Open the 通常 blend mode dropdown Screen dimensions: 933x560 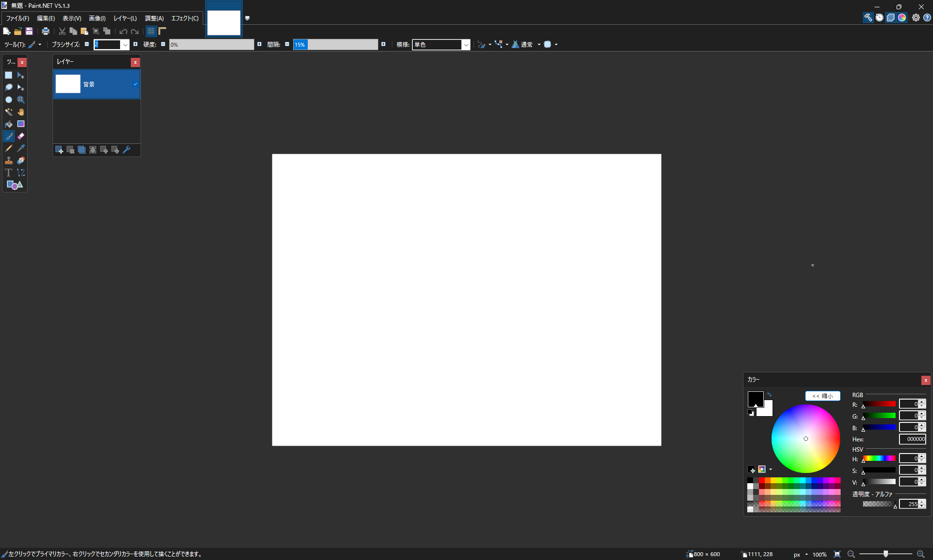tap(539, 45)
